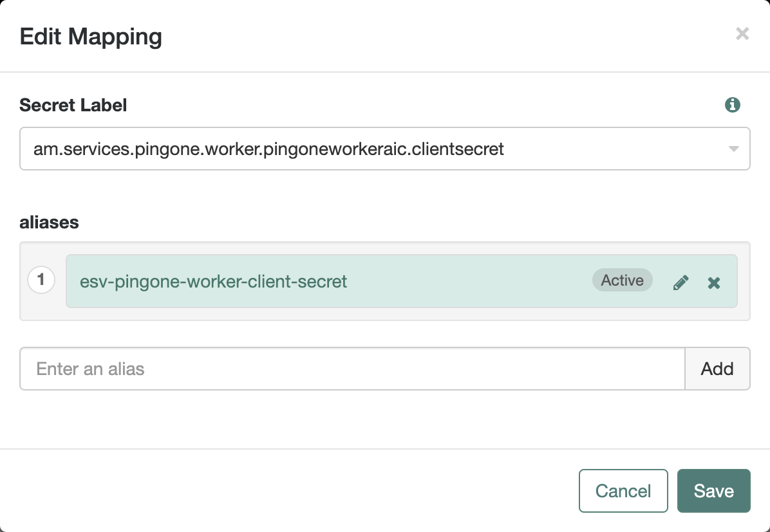Click the delete icon on the active alias
Screen dimensions: 770x532
pos(713,282)
